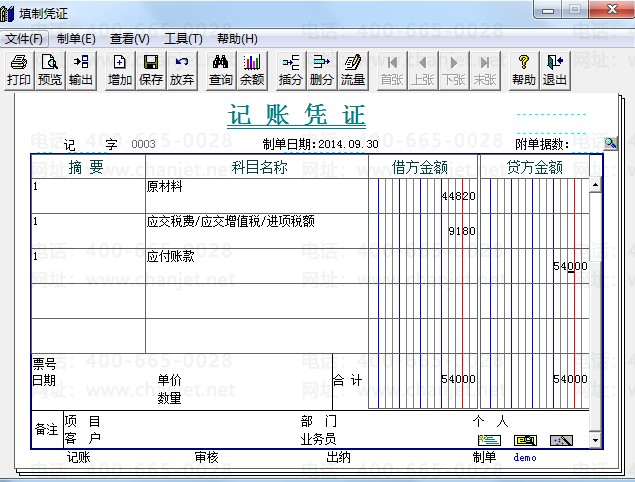Open 帮助 help toolbar icon

click(524, 70)
